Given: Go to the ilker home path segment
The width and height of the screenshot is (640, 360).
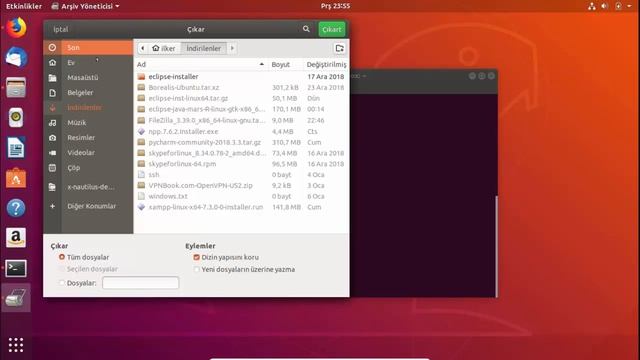Looking at the screenshot, I should (164, 48).
